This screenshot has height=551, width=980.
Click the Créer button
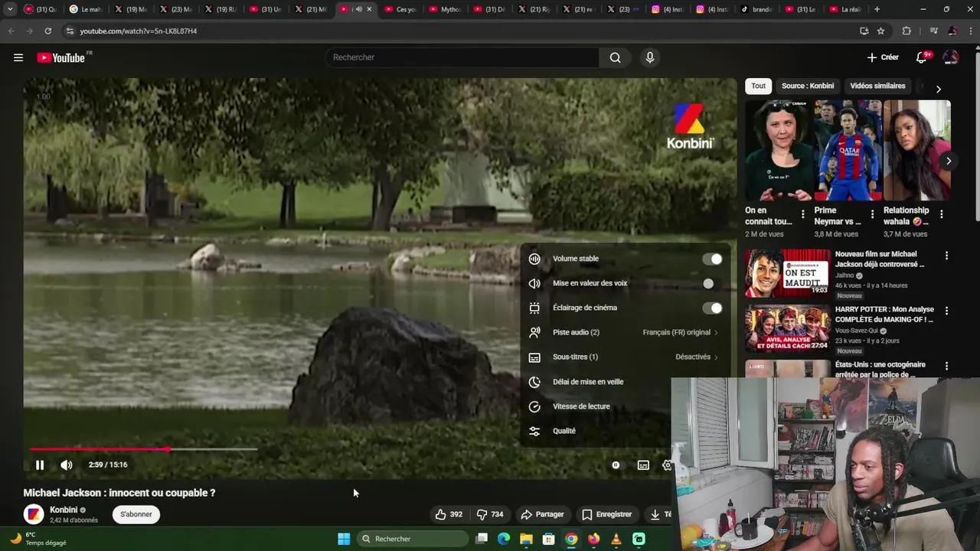pos(883,57)
